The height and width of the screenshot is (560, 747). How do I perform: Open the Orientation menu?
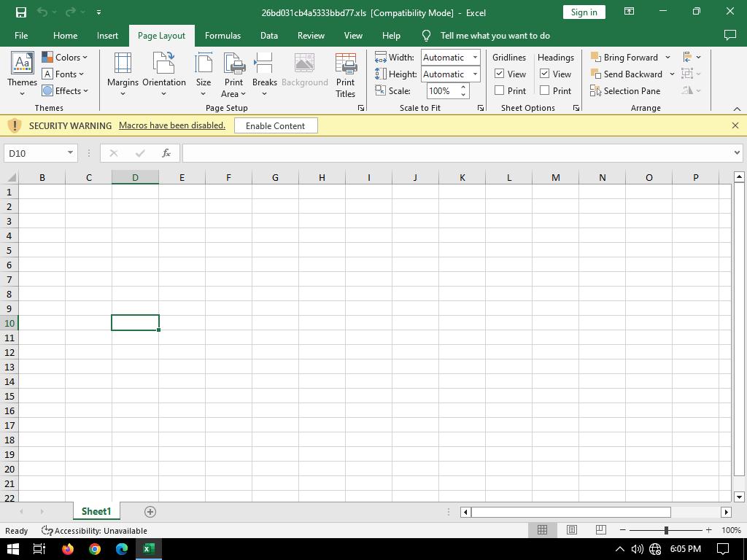coord(163,74)
